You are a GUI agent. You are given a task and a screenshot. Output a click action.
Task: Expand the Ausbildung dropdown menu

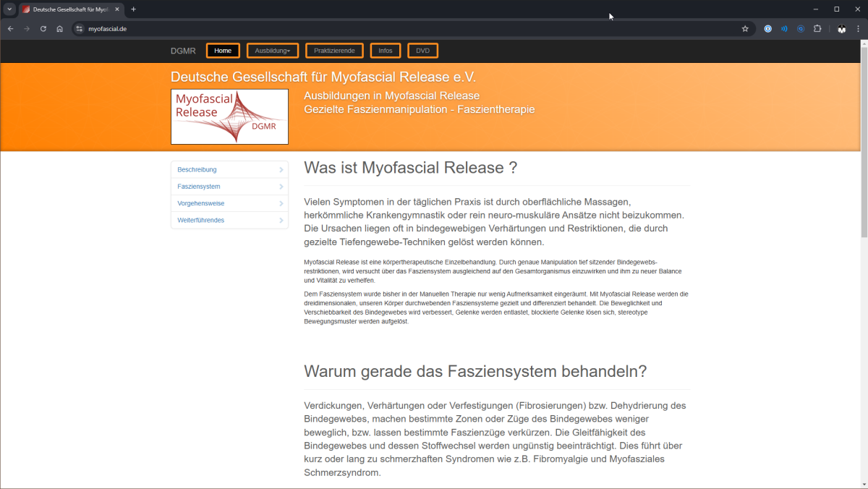click(272, 51)
